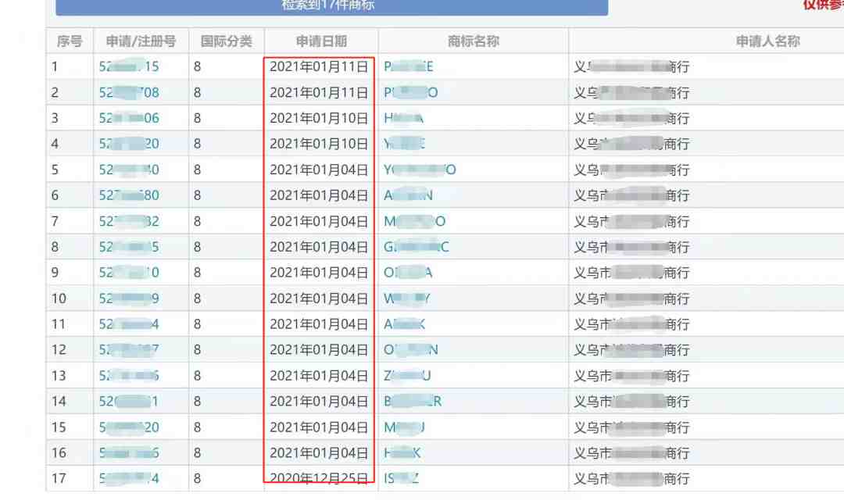This screenshot has width=844, height=504.
Task: Click the applicant name cell in row 6
Action: point(631,195)
